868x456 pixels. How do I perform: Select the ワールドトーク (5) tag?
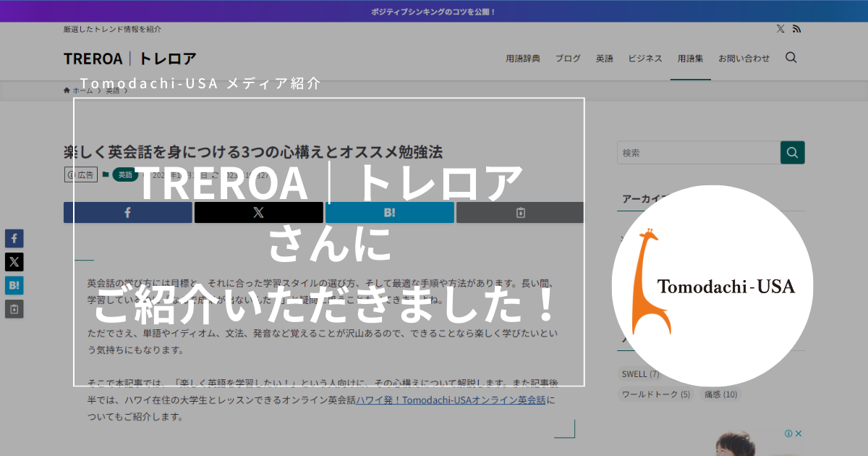[656, 394]
